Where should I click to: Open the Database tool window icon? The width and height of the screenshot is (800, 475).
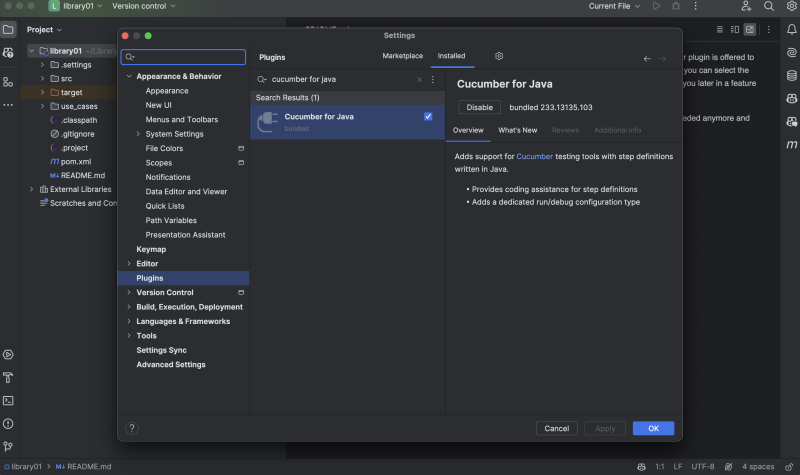791,76
